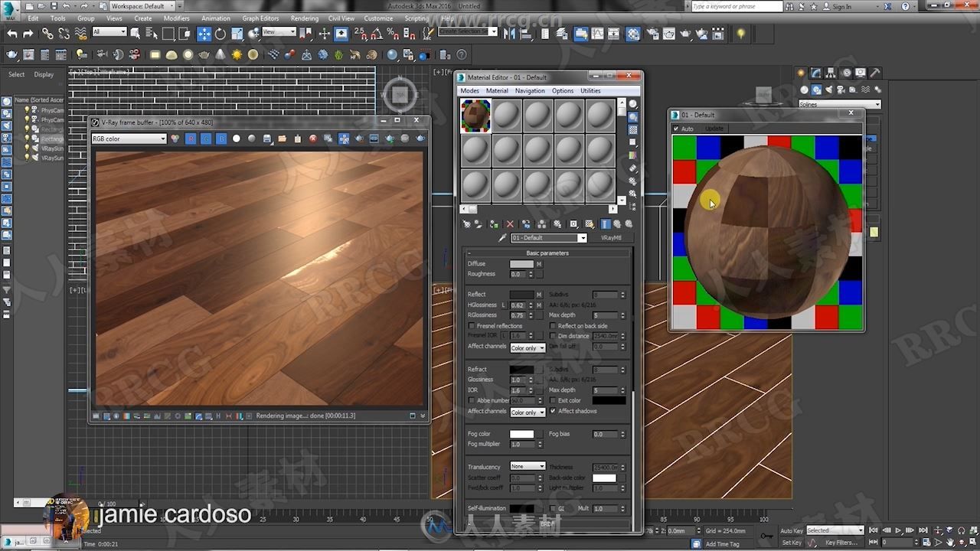The width and height of the screenshot is (980, 551).
Task: Open the Modifiers menu
Action: [x=176, y=18]
